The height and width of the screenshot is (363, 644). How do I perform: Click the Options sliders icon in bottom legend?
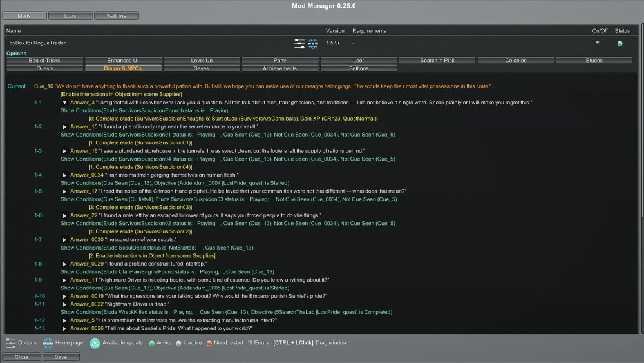pyautogui.click(x=10, y=343)
